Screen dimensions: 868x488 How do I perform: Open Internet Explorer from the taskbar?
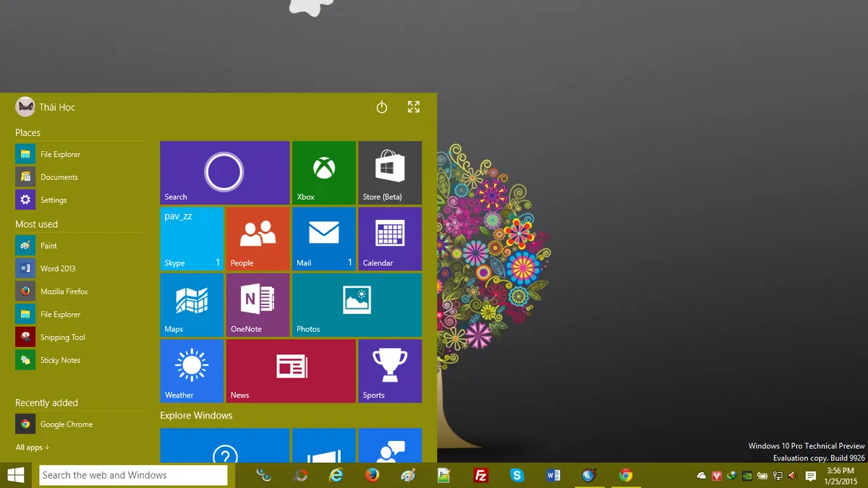click(x=336, y=475)
